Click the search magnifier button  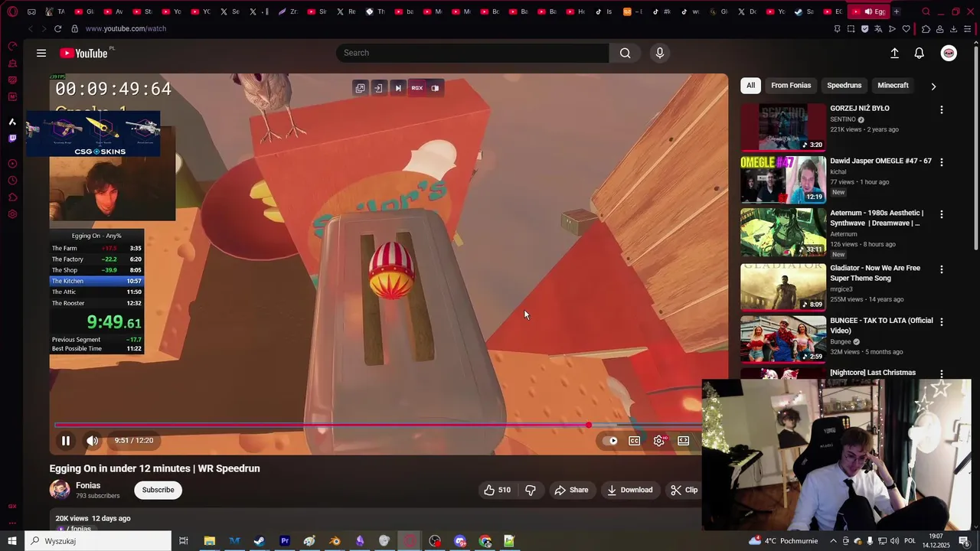(626, 53)
